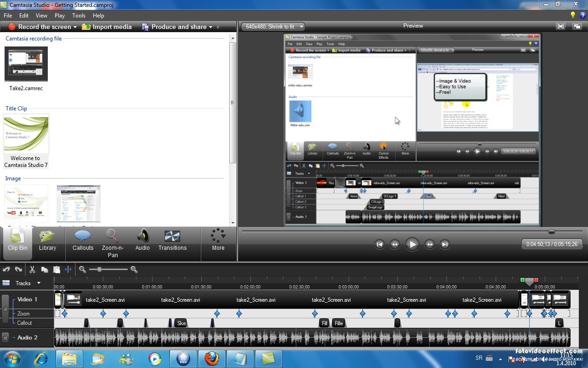Detach the preview window
The width and height of the screenshot is (588, 368).
pyautogui.click(x=577, y=27)
